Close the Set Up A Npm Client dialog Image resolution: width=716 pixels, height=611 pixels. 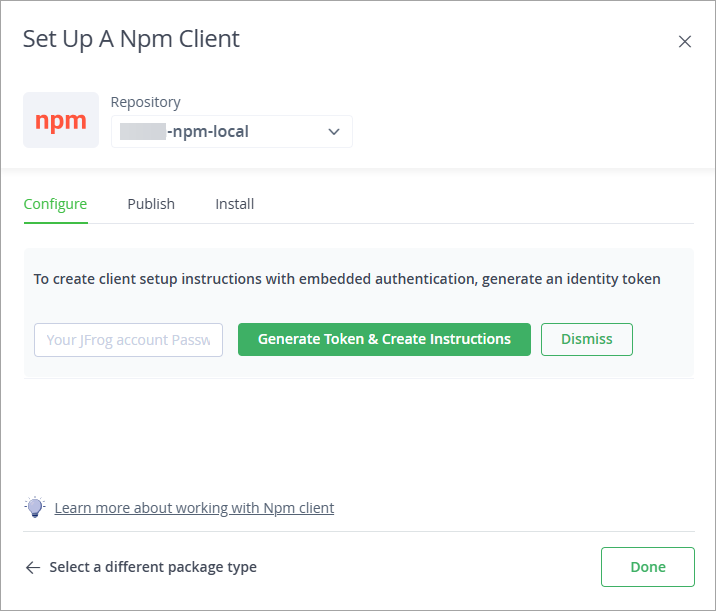[x=684, y=42]
